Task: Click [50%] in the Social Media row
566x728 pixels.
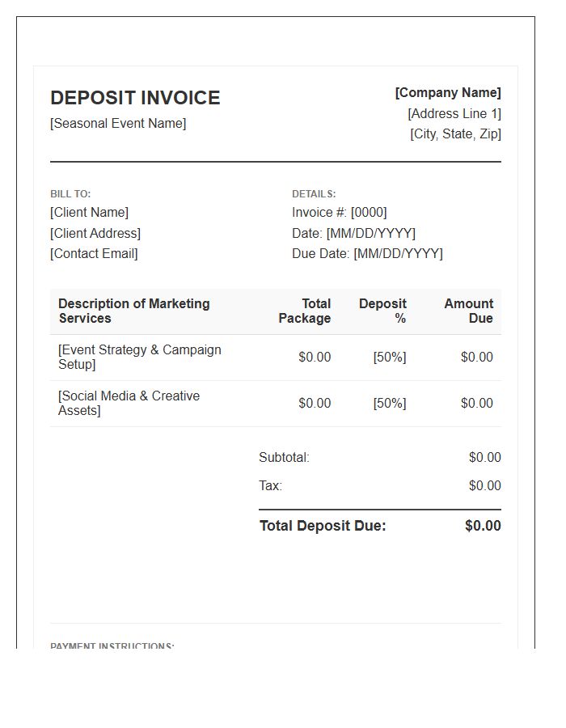Action: tap(390, 403)
